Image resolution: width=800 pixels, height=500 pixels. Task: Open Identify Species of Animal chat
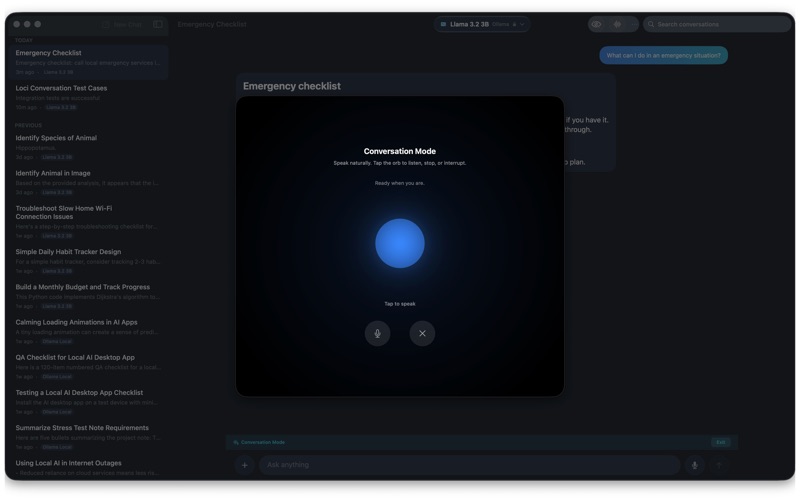click(x=88, y=147)
